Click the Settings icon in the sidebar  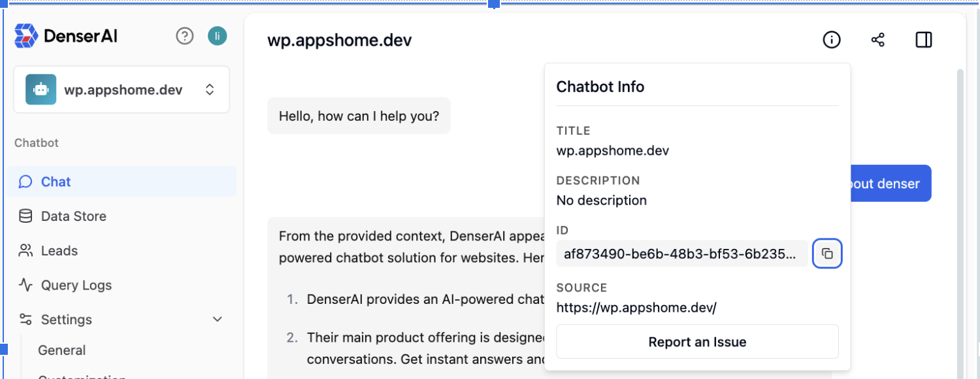(25, 319)
